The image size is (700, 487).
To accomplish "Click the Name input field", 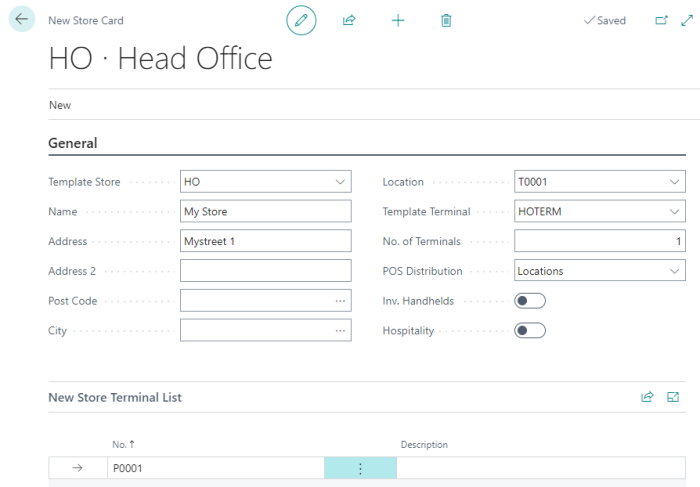I will [x=265, y=212].
